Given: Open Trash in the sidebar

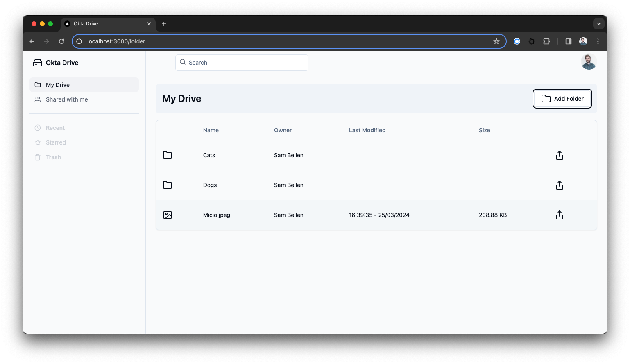Looking at the screenshot, I should (x=84, y=157).
